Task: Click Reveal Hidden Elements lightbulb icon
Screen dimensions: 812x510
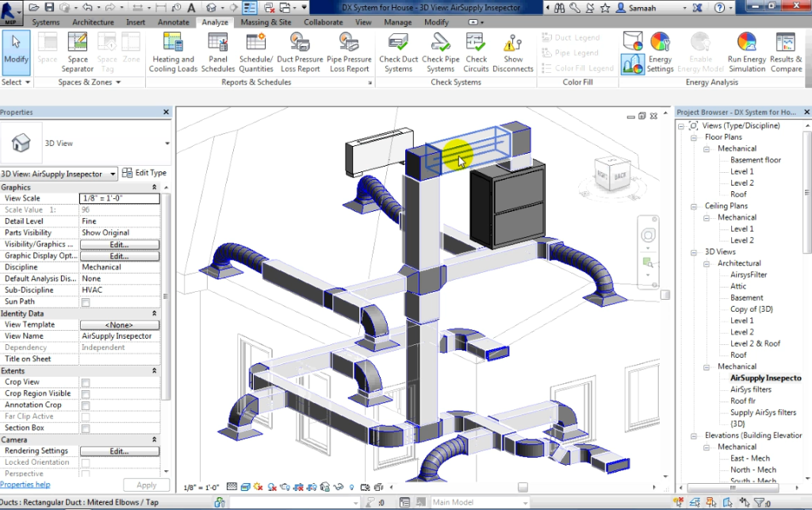Action: click(351, 487)
